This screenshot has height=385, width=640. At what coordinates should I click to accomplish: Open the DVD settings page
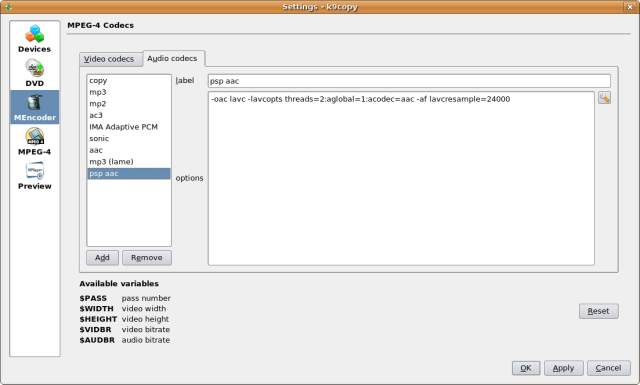pos(35,73)
